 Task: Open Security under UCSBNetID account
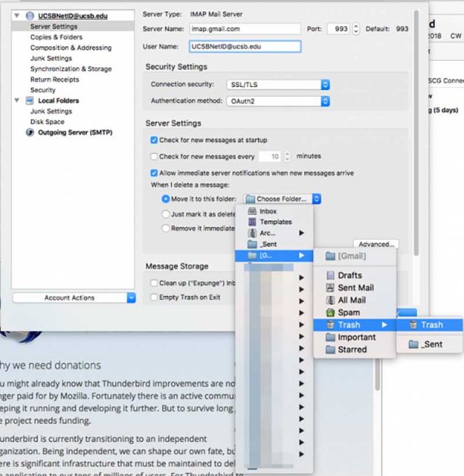click(43, 90)
